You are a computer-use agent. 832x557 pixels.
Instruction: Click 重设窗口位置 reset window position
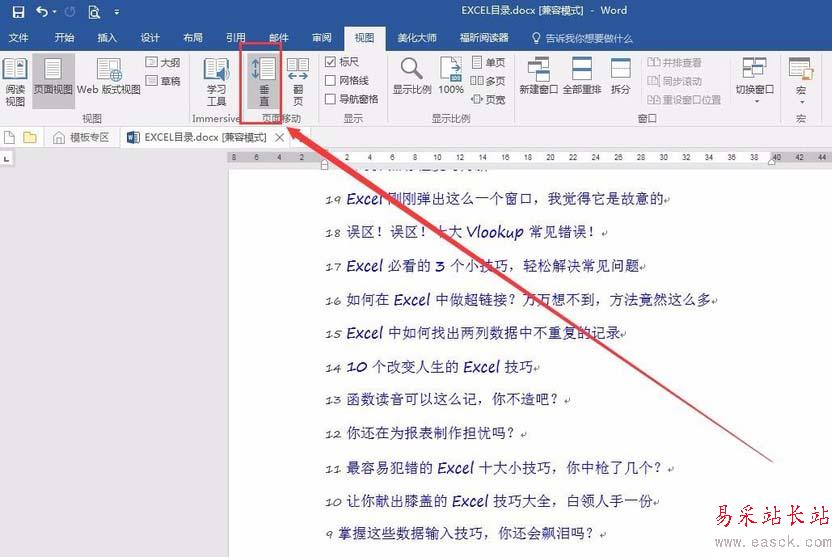pos(684,100)
